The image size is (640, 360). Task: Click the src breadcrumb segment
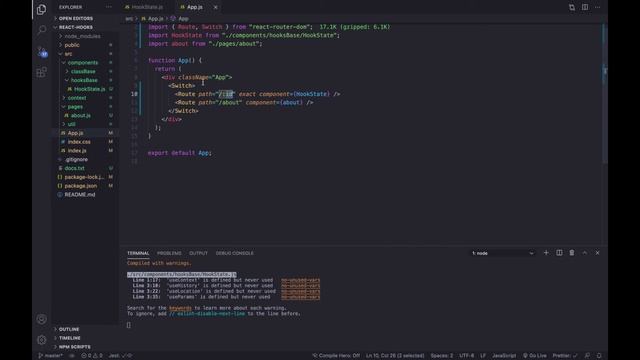[129, 19]
